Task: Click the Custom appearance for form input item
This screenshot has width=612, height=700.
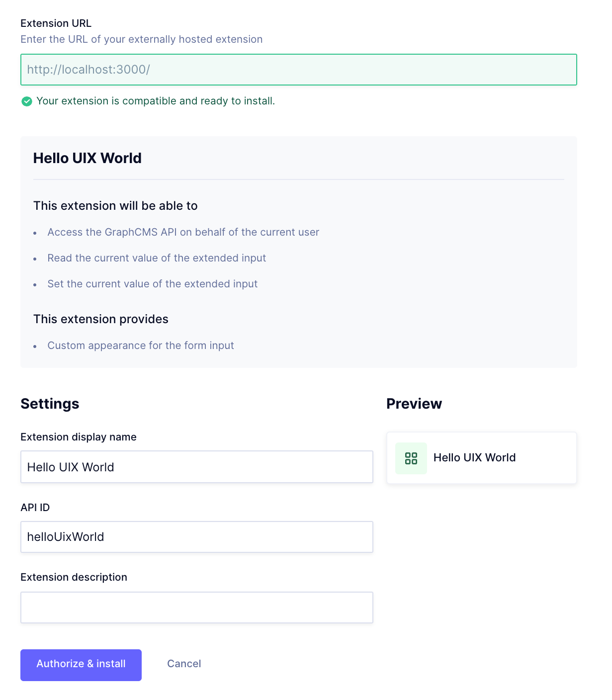Action: pos(141,346)
